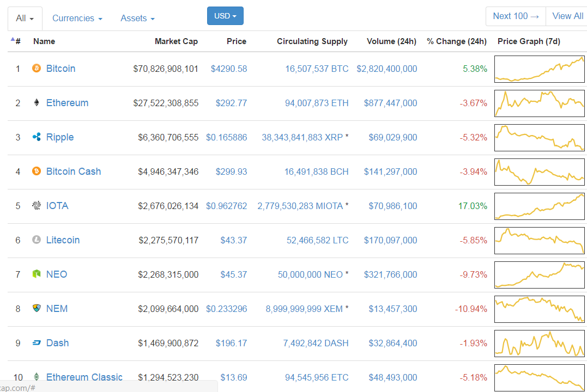Click the View All button
587x392 pixels.
tap(567, 16)
